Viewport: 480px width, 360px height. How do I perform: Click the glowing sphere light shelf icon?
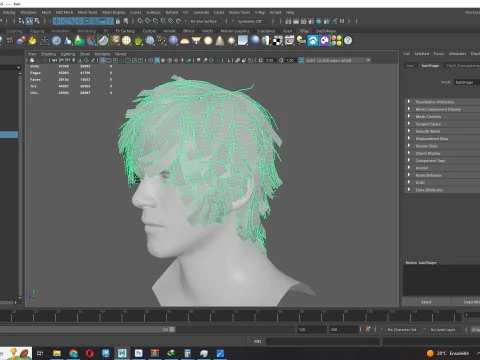[208, 41]
